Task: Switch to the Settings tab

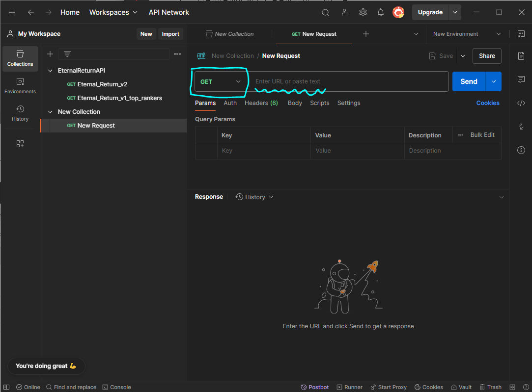Action: coord(349,103)
